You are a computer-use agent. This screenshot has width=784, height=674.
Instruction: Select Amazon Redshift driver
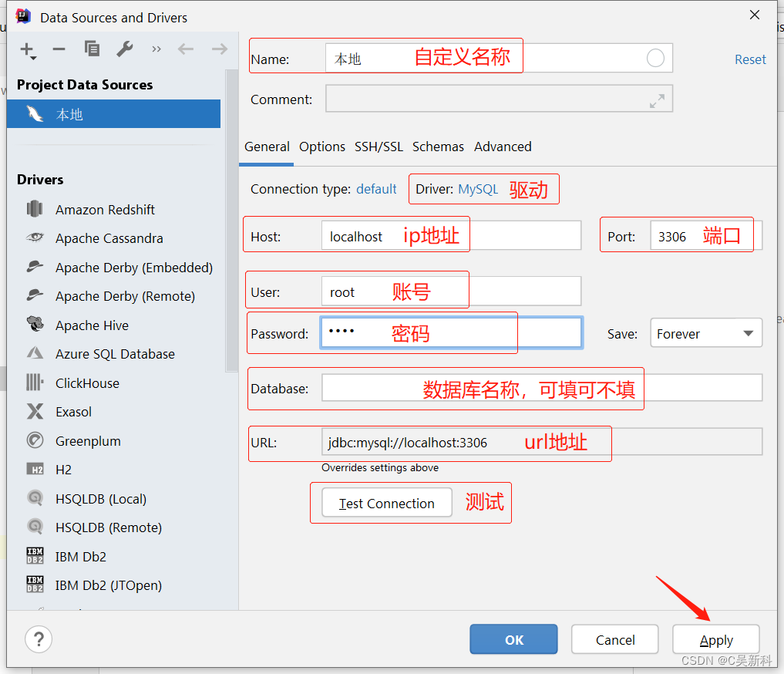[105, 210]
